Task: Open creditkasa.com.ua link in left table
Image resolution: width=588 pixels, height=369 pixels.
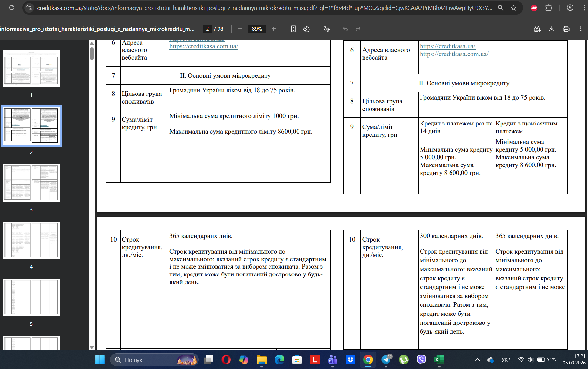Action: tap(204, 46)
